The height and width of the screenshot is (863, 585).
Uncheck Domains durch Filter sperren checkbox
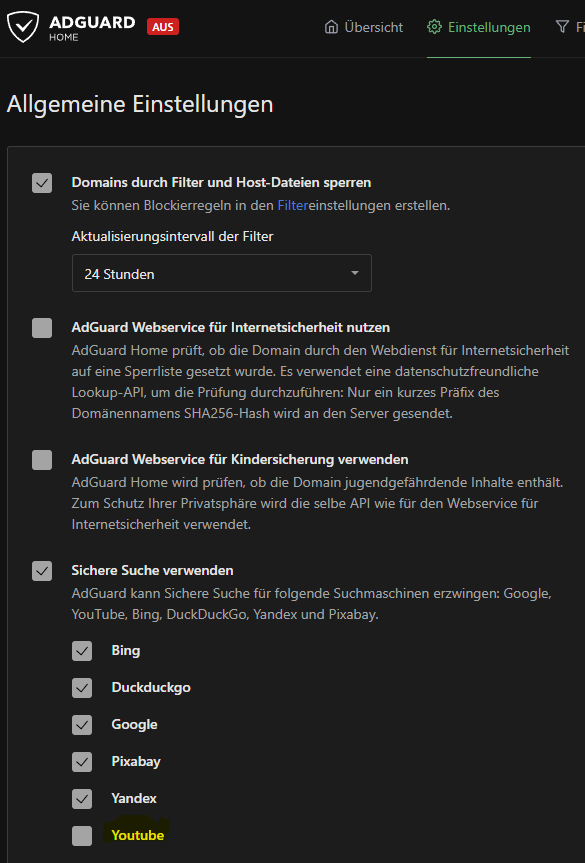[42, 183]
